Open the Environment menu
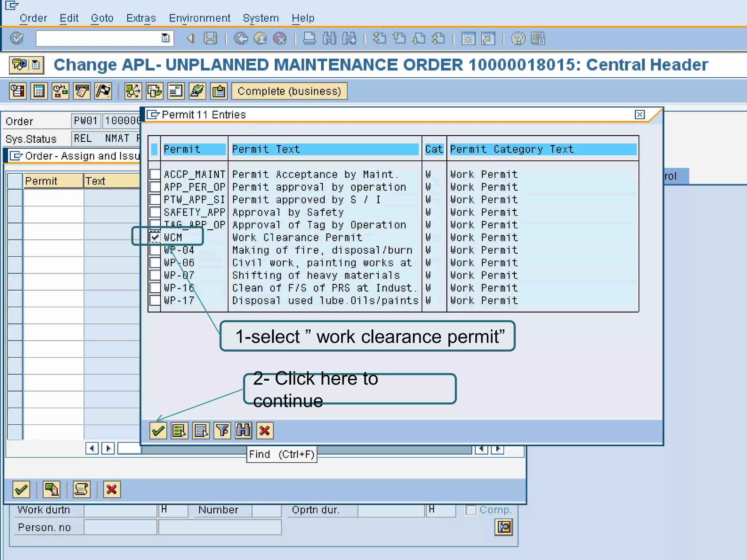This screenshot has width=747, height=560. pos(200,18)
